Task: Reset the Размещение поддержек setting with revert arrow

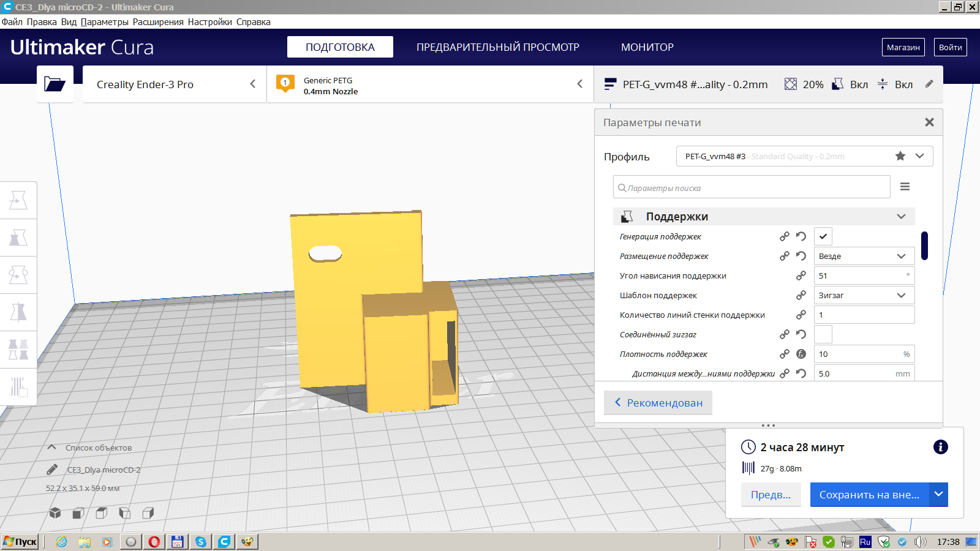Action: tap(801, 256)
